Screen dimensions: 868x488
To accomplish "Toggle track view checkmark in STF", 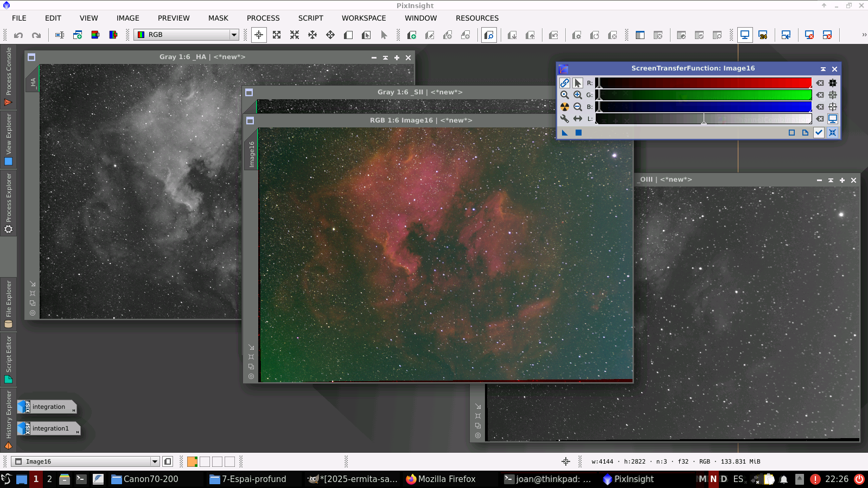I will coord(819,132).
